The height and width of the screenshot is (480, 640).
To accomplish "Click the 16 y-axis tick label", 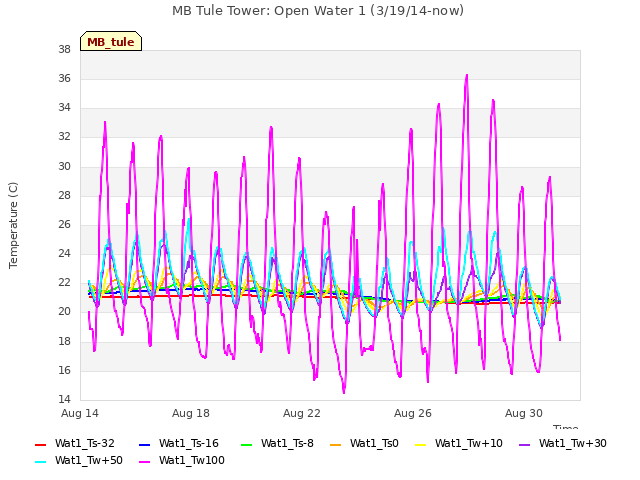I will click(64, 371).
